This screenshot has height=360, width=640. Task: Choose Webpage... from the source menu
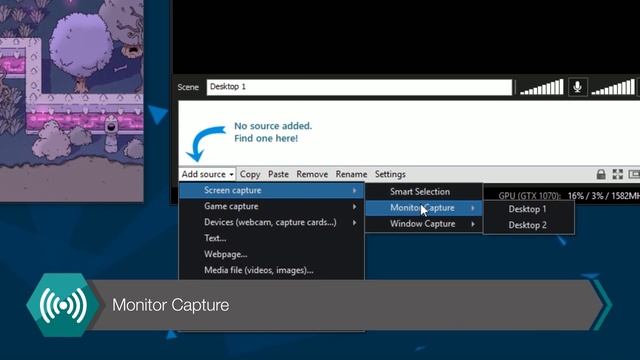coord(271,254)
